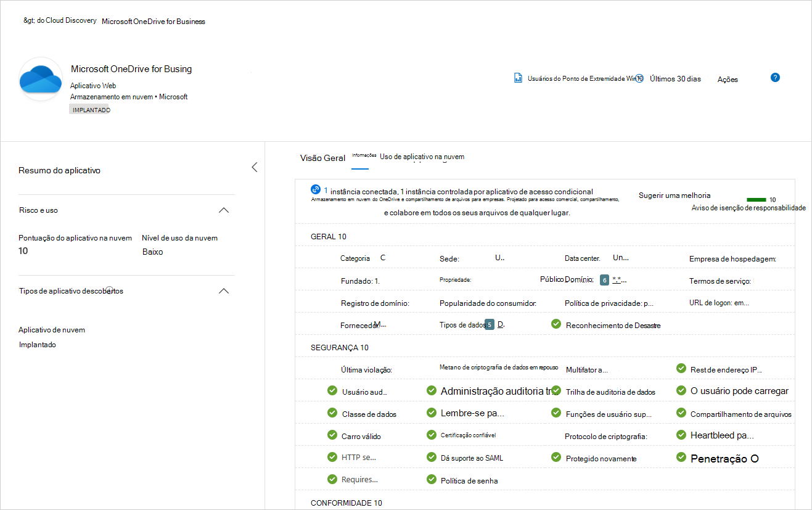Click the Termos de serviço field

pyautogui.click(x=720, y=281)
